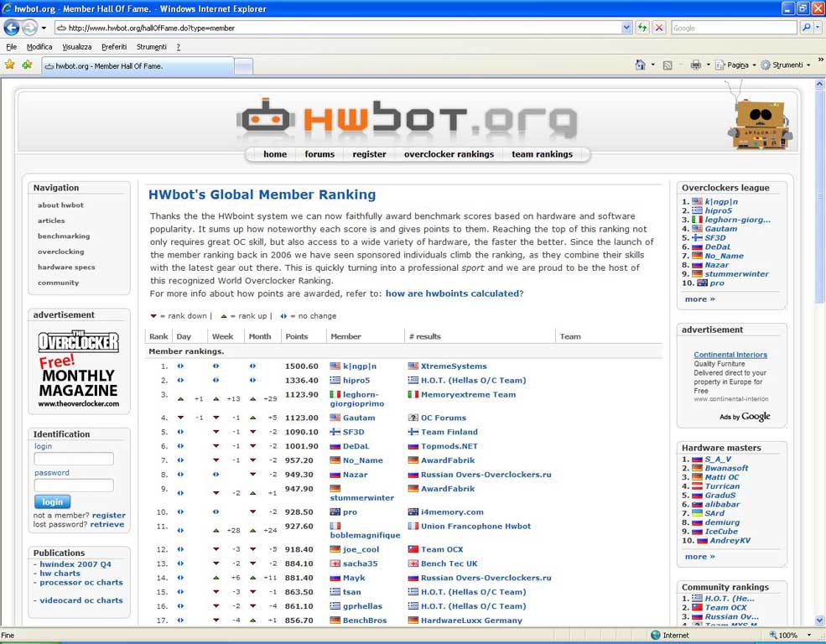Click the Print toolbar icon

(x=695, y=65)
